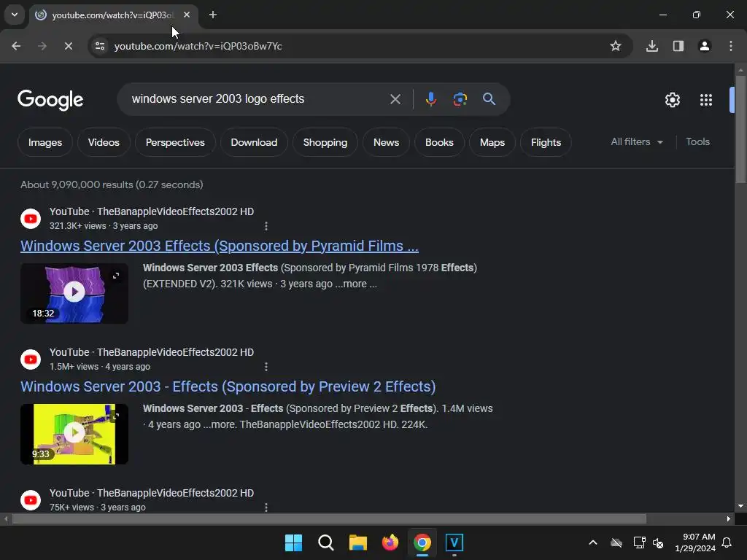Image resolution: width=747 pixels, height=560 pixels.
Task: Open the search Tools button
Action: pos(697,142)
